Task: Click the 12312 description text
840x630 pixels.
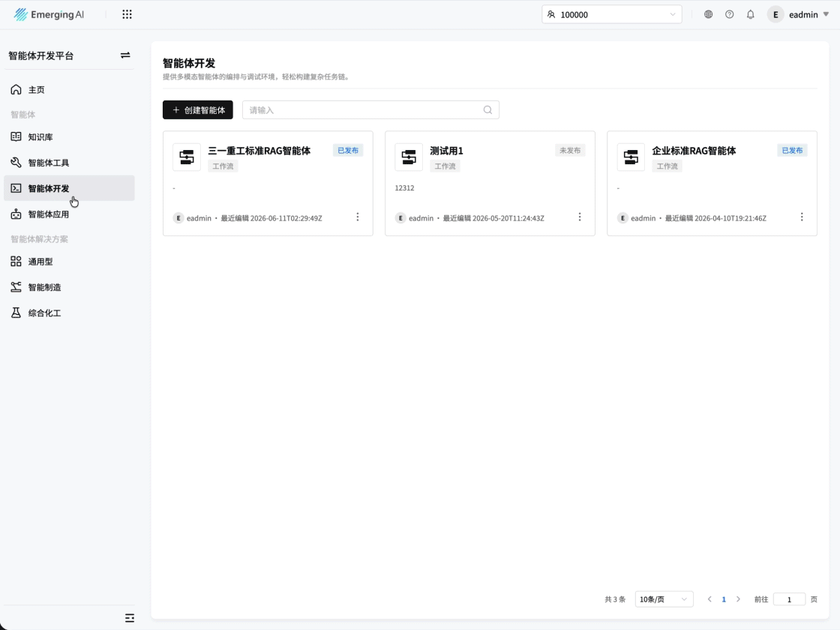Action: click(404, 187)
